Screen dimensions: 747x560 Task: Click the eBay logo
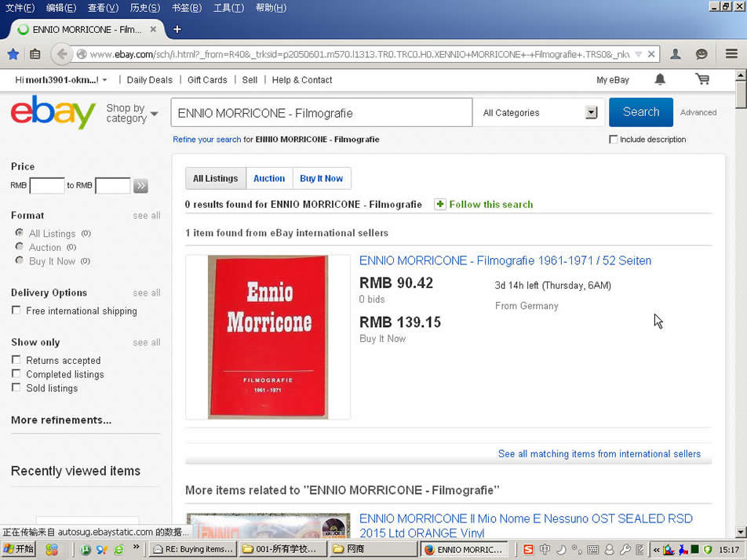click(x=53, y=112)
